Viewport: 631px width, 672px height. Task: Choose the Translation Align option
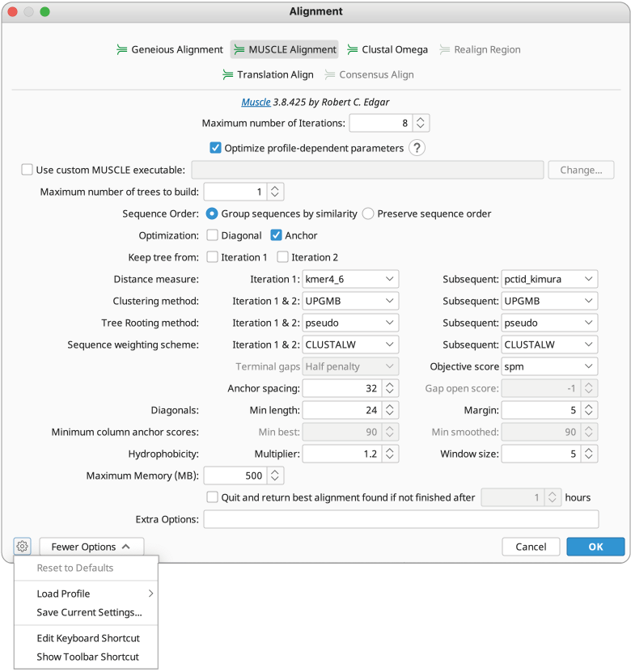click(267, 74)
